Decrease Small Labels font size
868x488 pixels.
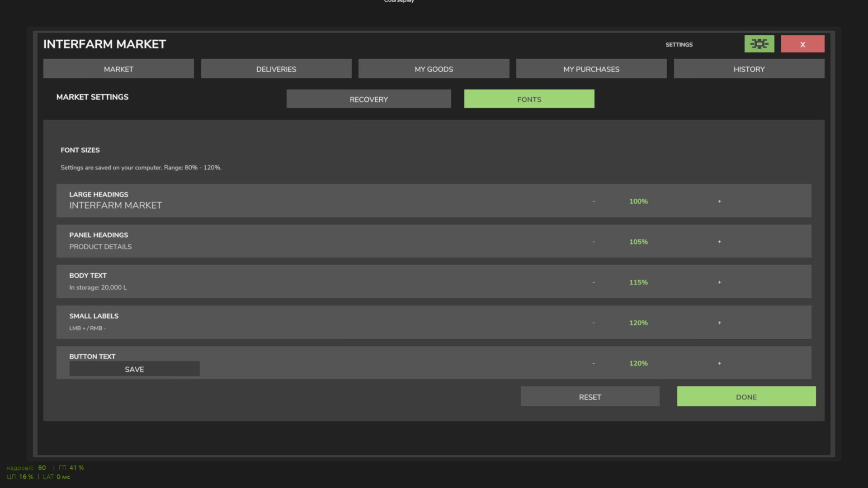(594, 323)
